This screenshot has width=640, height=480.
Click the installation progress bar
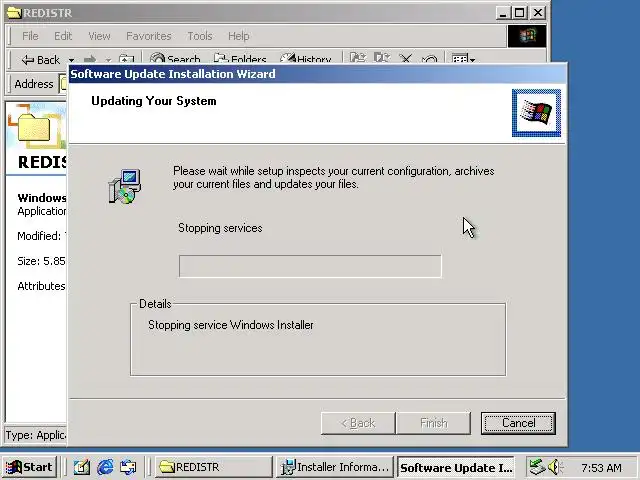[x=310, y=266]
